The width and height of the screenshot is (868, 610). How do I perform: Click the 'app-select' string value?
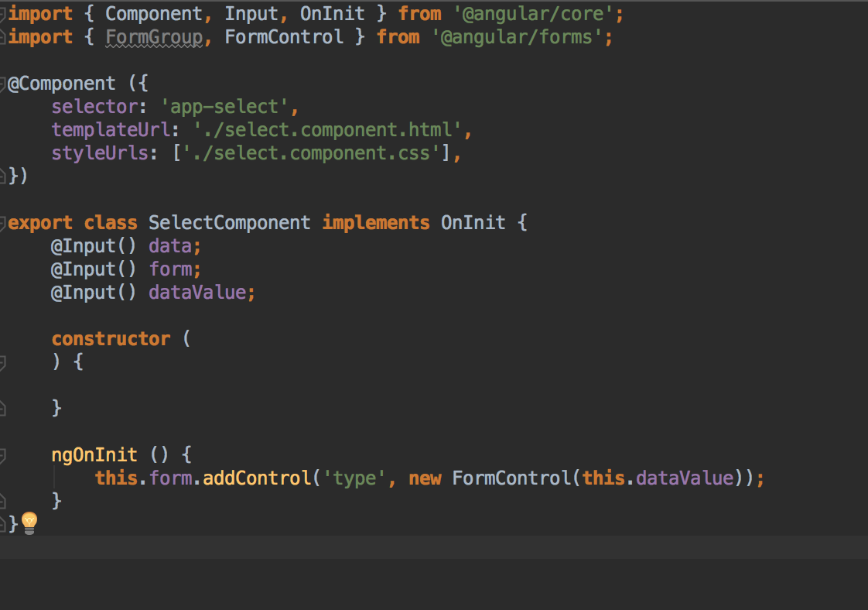pos(225,106)
